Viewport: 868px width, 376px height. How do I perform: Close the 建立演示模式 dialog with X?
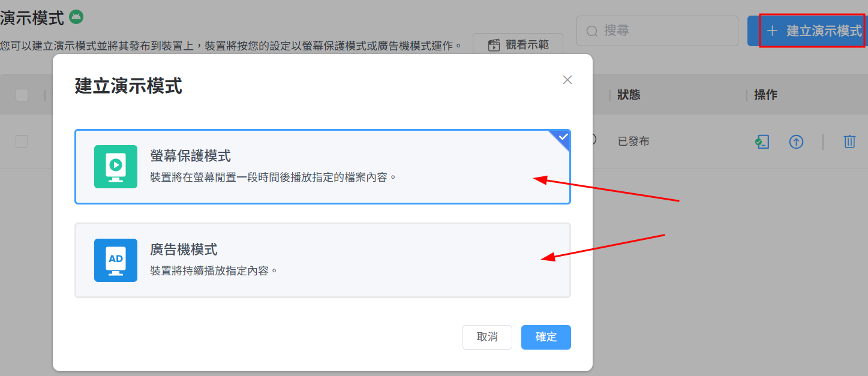tap(567, 80)
